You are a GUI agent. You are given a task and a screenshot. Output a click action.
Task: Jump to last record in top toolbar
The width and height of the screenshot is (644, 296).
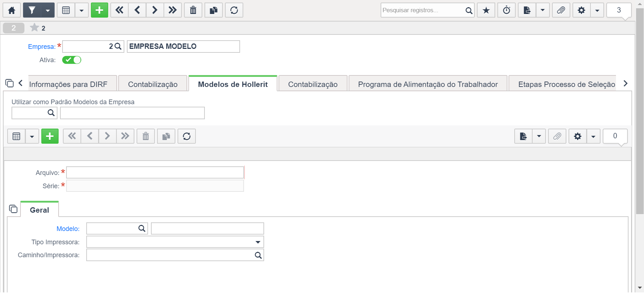pyautogui.click(x=172, y=10)
